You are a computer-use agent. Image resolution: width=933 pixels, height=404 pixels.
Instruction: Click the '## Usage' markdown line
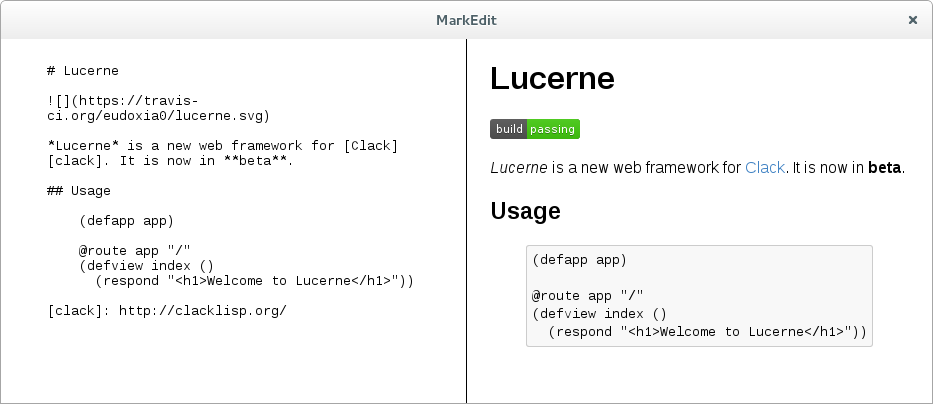79,191
